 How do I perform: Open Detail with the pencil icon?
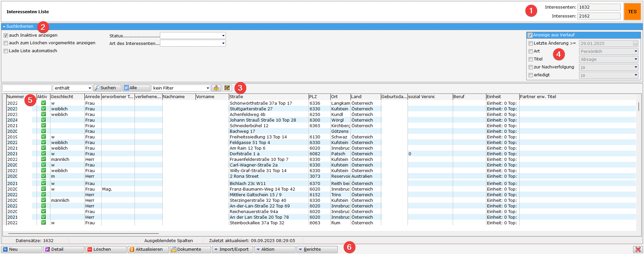[64, 249]
